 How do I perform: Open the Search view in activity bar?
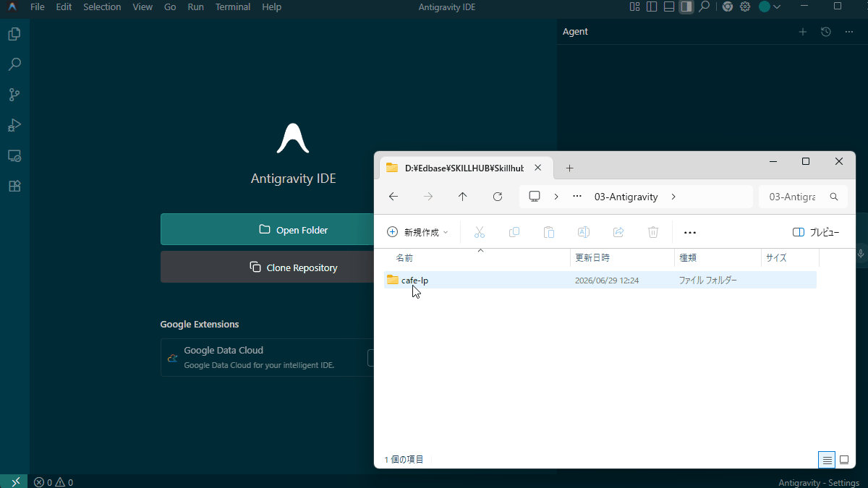[14, 64]
